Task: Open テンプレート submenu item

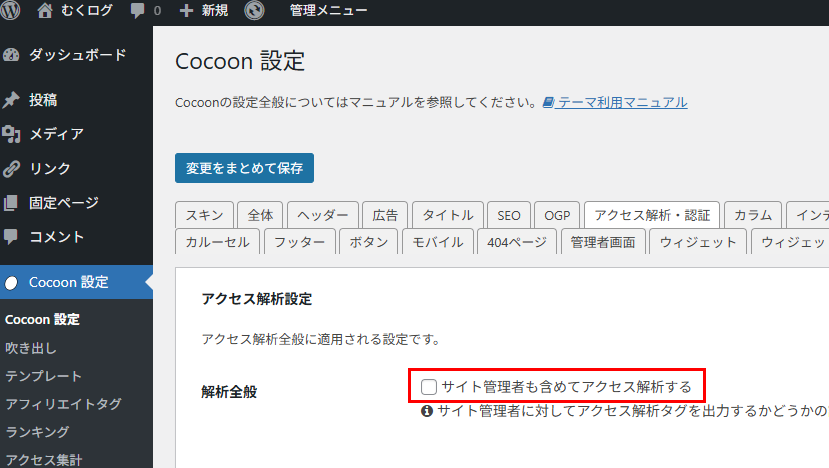Action: click(x=43, y=376)
